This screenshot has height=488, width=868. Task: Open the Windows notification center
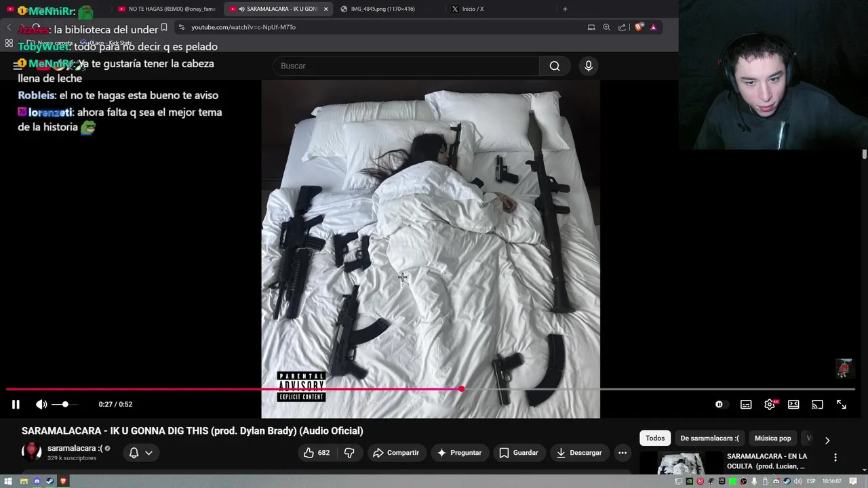click(x=853, y=481)
